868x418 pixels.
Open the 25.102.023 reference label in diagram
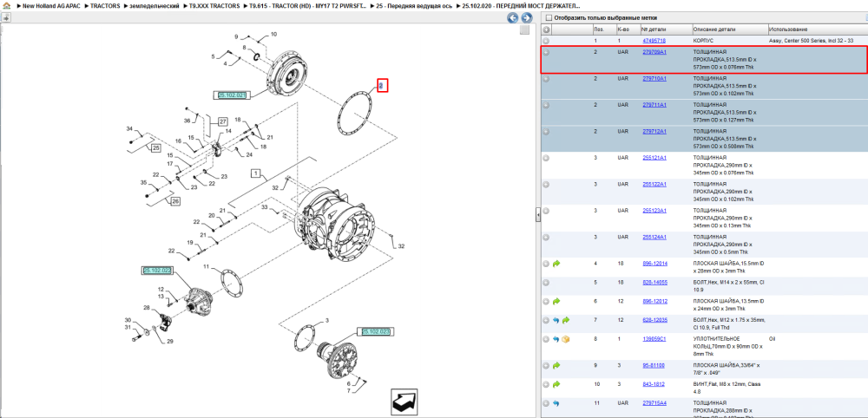point(375,332)
